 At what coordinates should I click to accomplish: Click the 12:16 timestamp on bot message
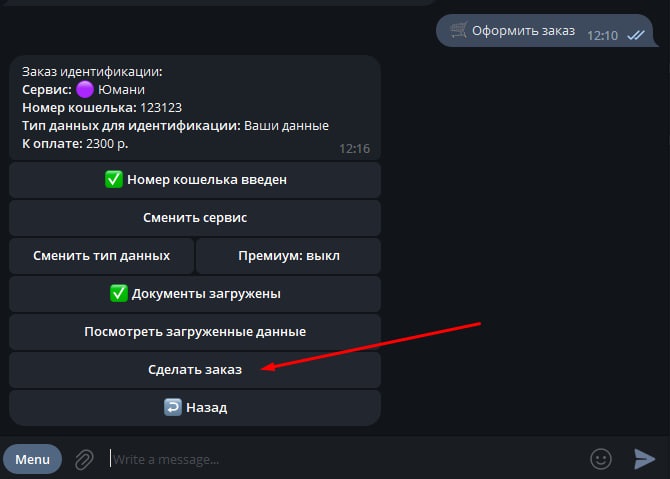pyautogui.click(x=354, y=148)
